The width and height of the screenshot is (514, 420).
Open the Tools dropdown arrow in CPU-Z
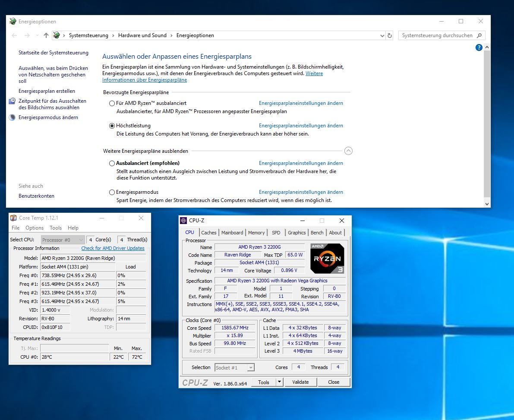279,382
